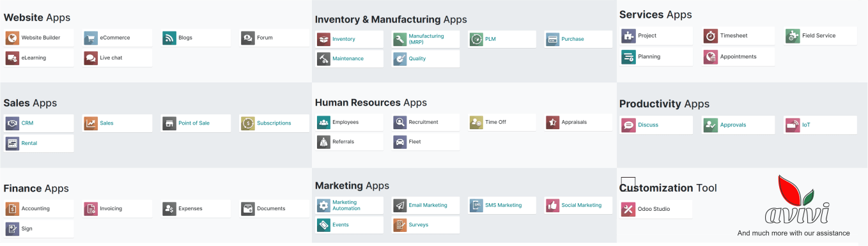Click the Manufacturing (MRP) wrench icon

(x=400, y=39)
